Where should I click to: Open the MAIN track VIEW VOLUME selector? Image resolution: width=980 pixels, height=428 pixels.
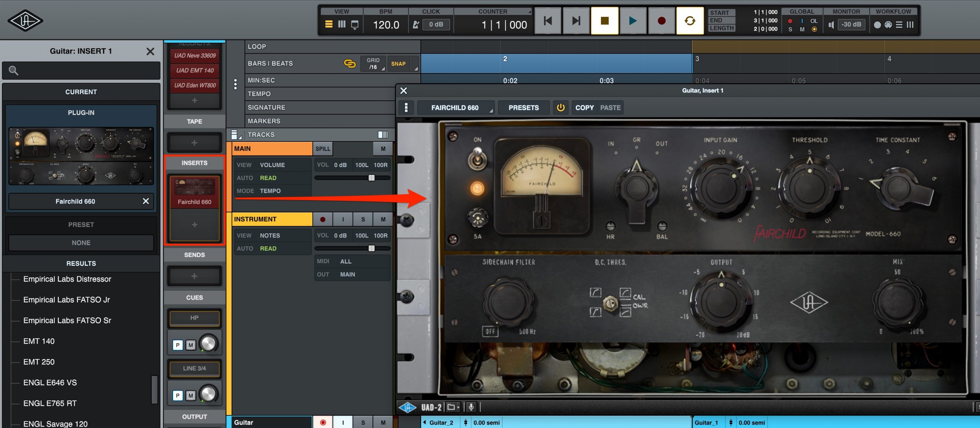pyautogui.click(x=273, y=165)
